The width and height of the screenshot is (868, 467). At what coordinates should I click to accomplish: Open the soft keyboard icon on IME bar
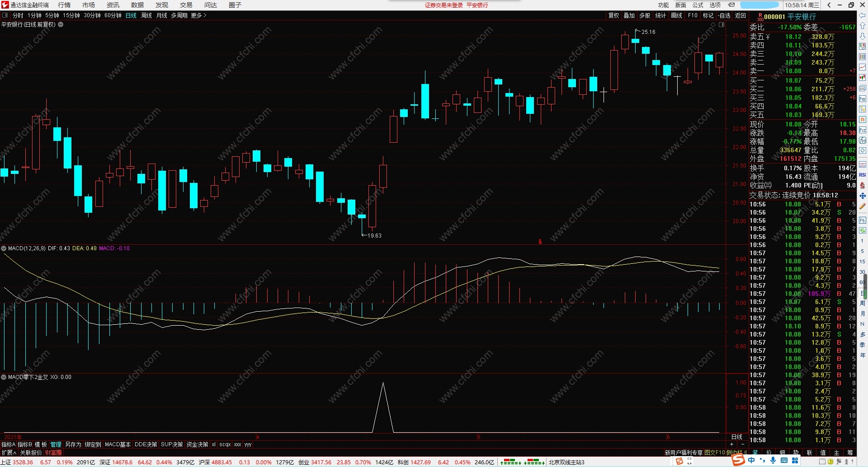(784, 461)
